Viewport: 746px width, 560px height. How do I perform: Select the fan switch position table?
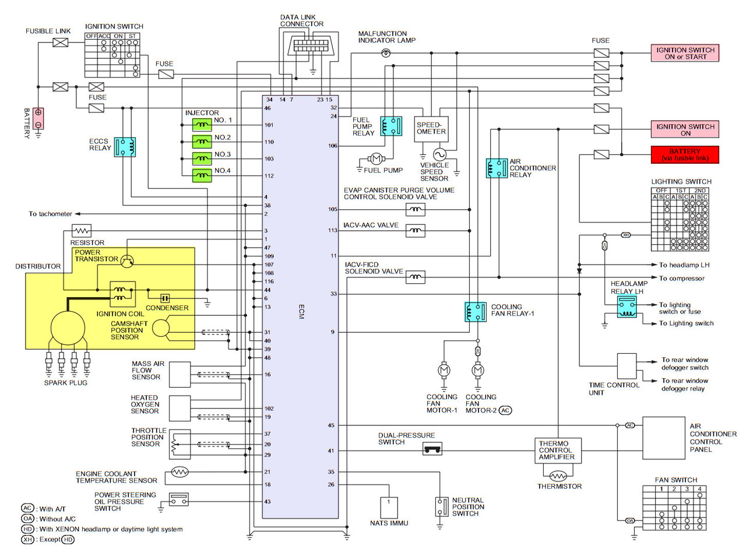tap(674, 508)
